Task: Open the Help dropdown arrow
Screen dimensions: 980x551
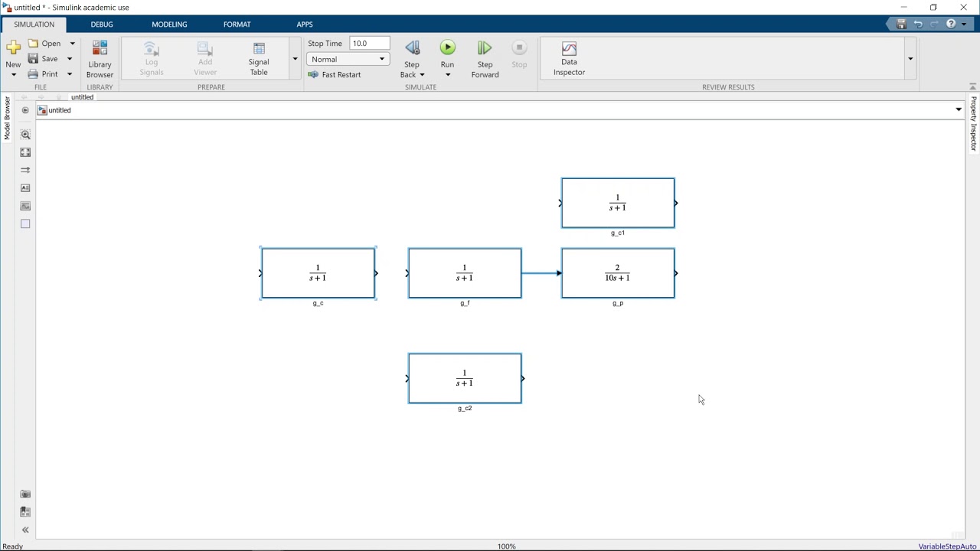Action: [x=964, y=24]
